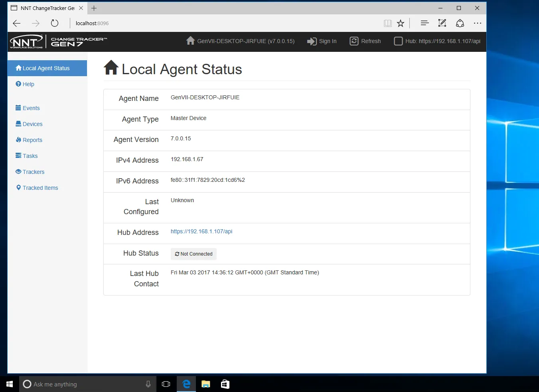The image size is (539, 392).
Task: Open Local Agent Status in sidebar
Action: pos(47,68)
